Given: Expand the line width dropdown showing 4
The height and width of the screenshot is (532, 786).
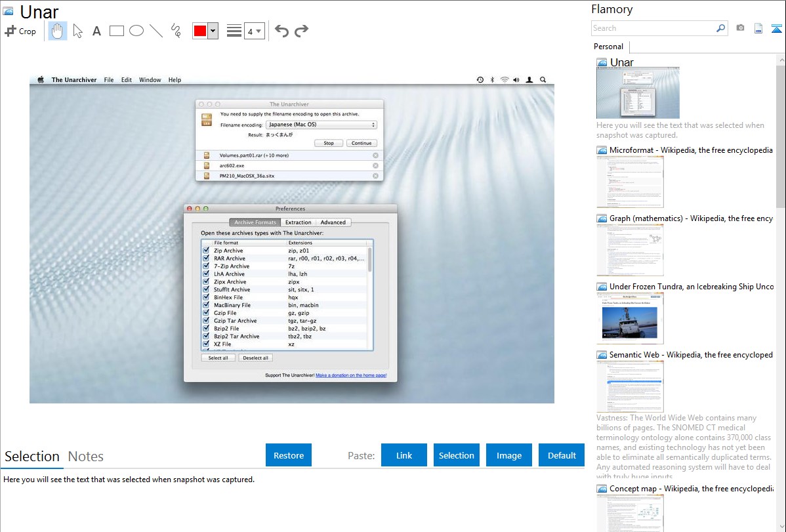Looking at the screenshot, I should point(255,31).
